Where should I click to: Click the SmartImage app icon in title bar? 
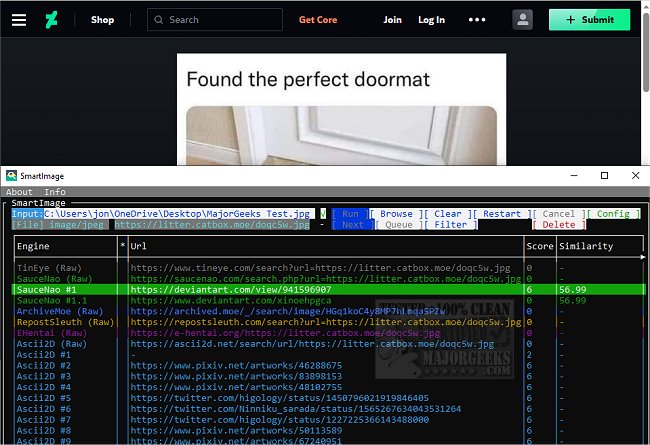coord(12,176)
